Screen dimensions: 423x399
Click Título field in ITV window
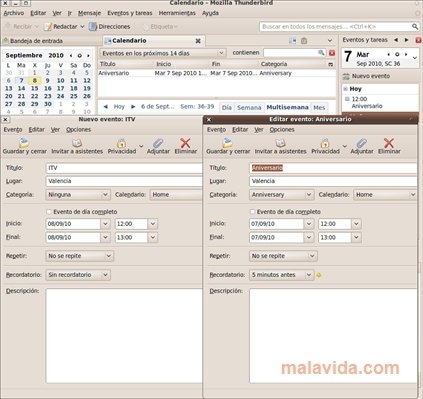[x=124, y=168]
